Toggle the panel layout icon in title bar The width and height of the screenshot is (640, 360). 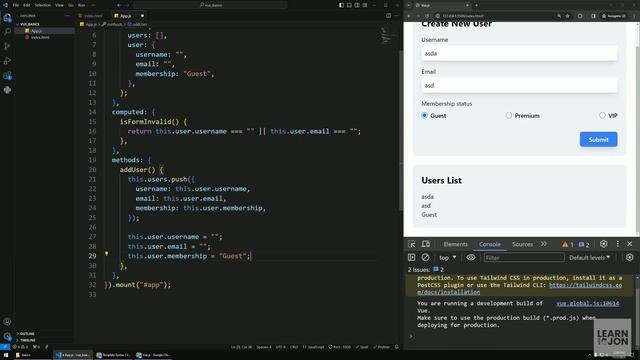coord(349,5)
